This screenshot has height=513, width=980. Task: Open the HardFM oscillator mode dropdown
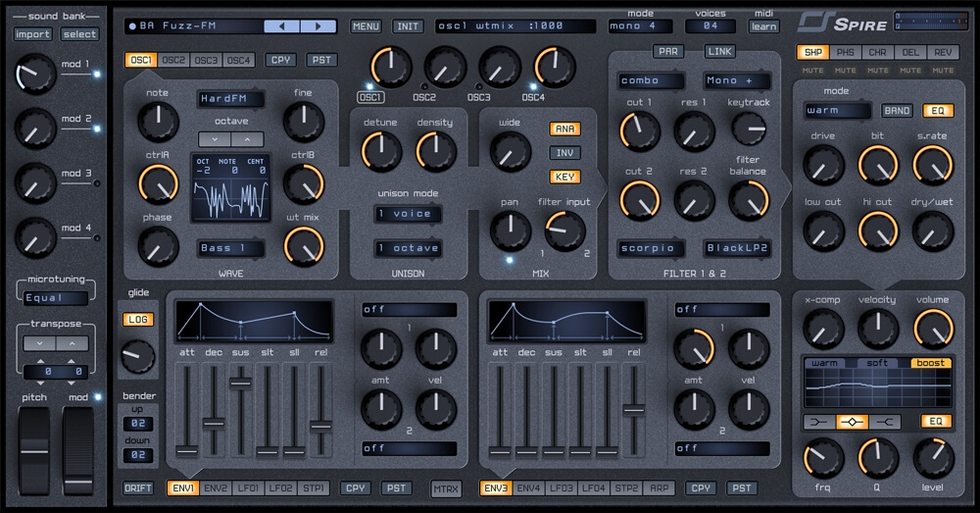[x=231, y=98]
